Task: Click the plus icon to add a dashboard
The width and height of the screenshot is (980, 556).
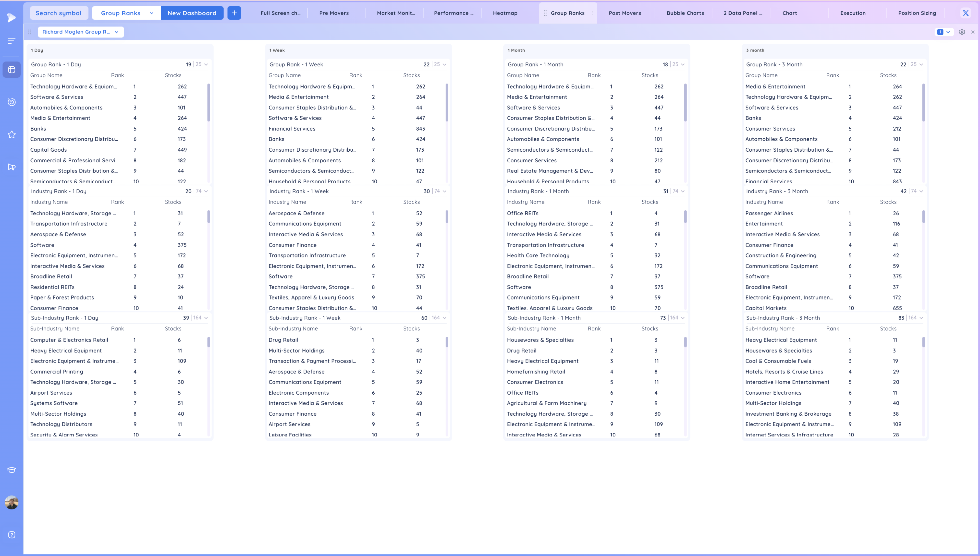Action: point(234,13)
